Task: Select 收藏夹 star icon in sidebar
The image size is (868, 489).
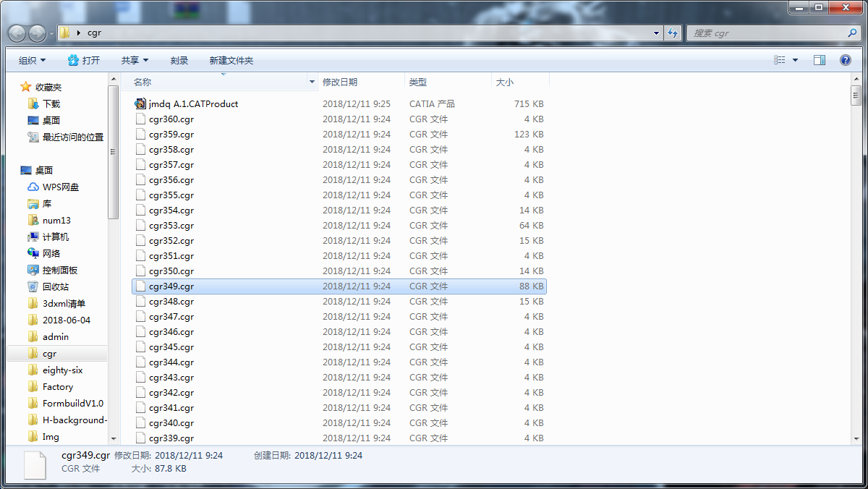Action: click(x=26, y=87)
